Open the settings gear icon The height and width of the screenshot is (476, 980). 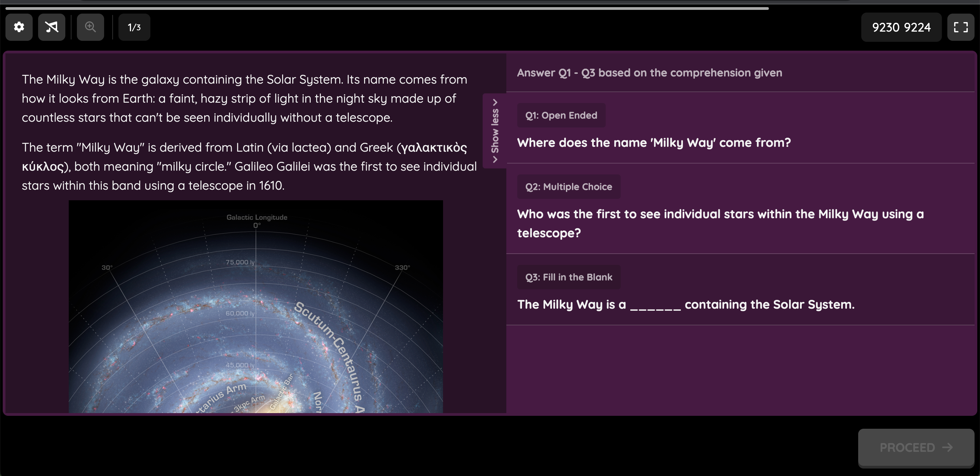[19, 27]
